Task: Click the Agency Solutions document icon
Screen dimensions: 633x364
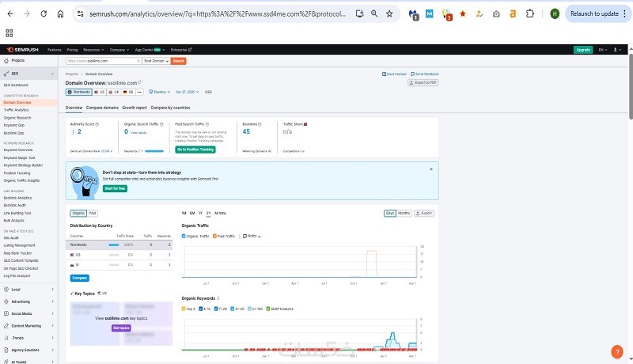Action: pyautogui.click(x=6, y=350)
